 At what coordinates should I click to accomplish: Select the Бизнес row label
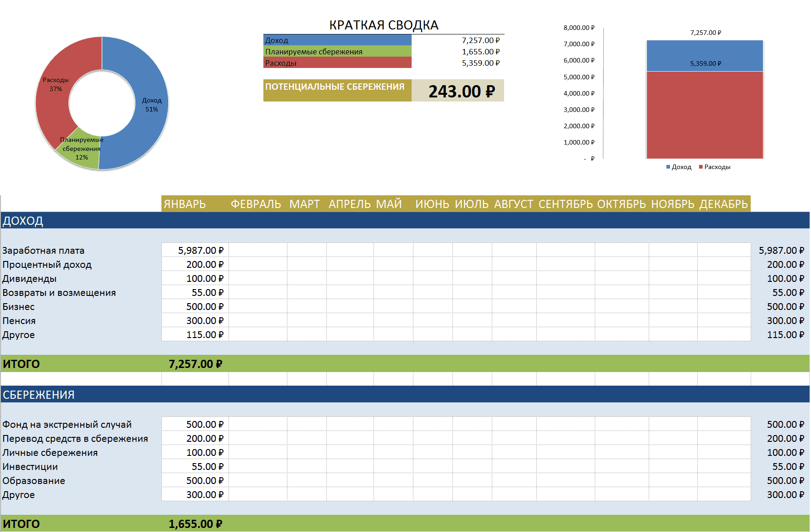coord(19,306)
